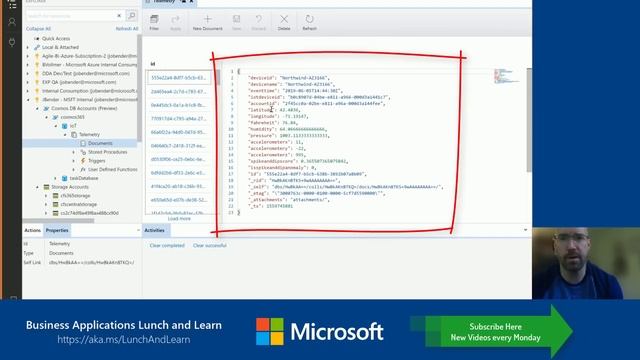Click the Storage Accounts icon
This screenshot has height=360, width=640.
coord(46,187)
